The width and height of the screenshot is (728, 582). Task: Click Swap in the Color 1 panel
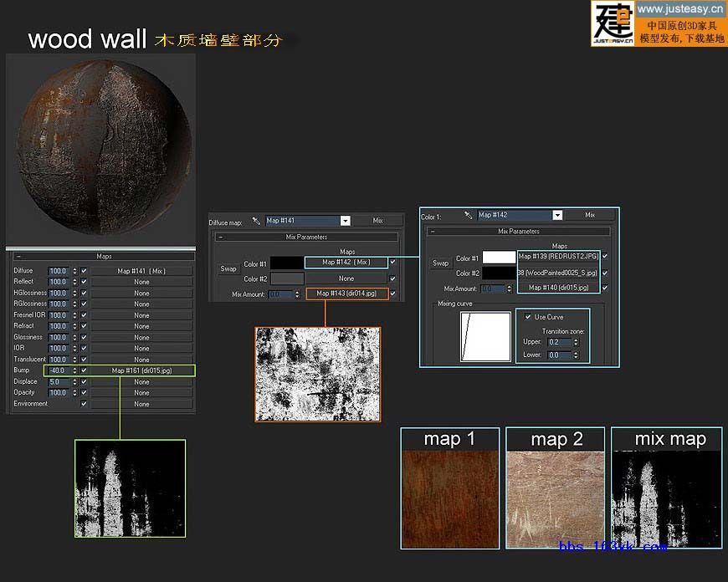[441, 263]
